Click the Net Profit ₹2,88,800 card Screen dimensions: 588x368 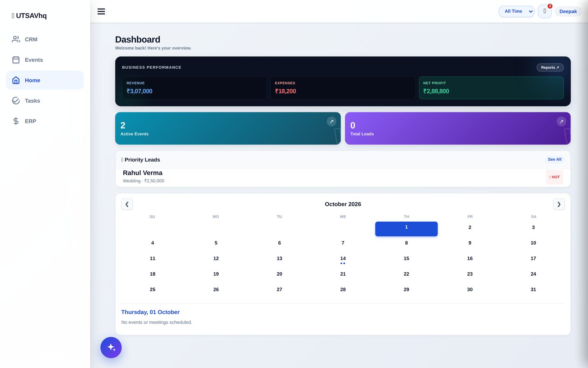tap(491, 88)
